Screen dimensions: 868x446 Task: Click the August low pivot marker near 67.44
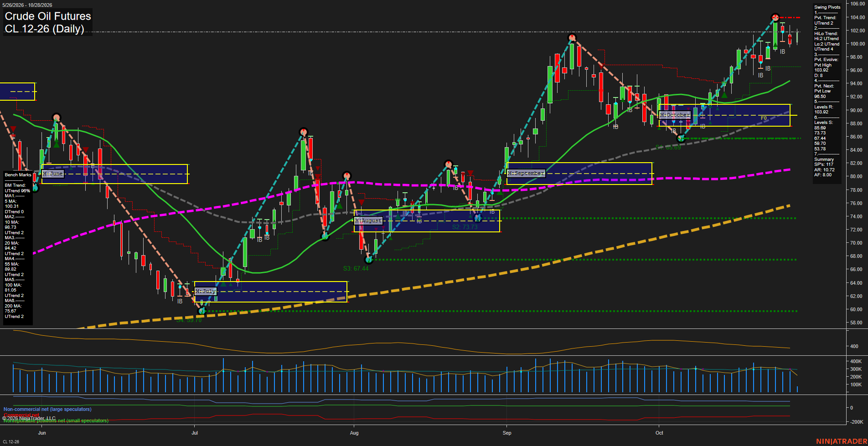pos(369,260)
